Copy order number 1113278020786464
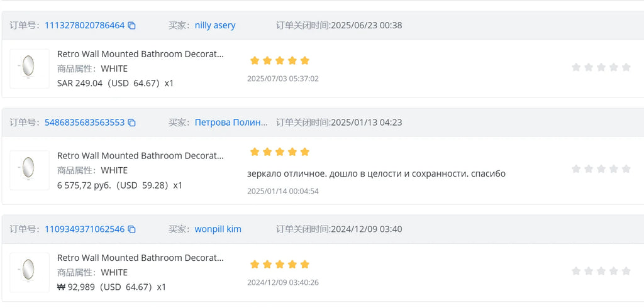644x308 pixels. pos(132,26)
